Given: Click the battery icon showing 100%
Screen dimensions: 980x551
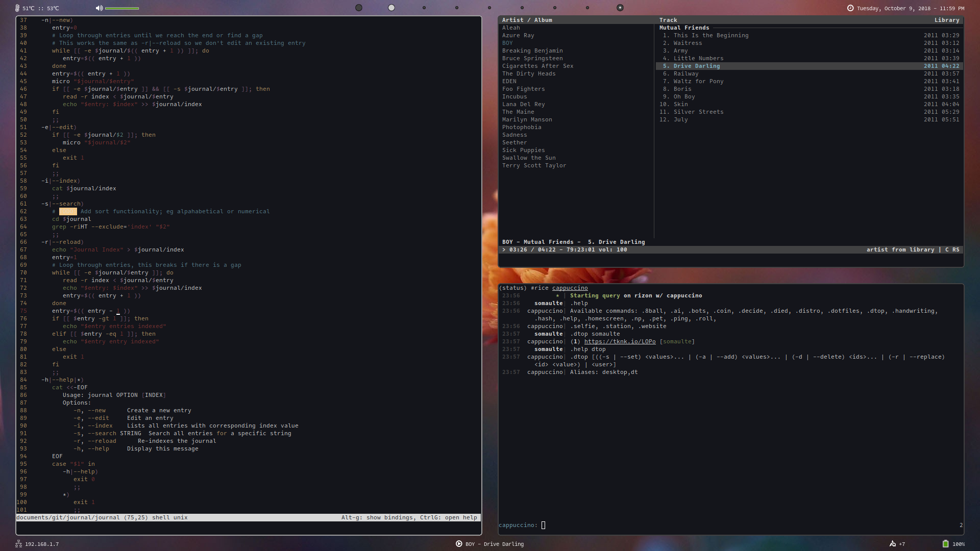Looking at the screenshot, I should pos(945,544).
